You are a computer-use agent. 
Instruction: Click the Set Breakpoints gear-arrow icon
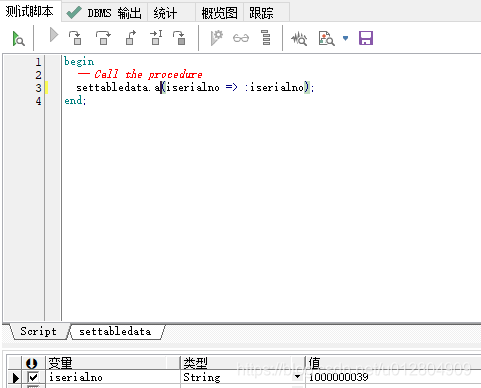[217, 38]
